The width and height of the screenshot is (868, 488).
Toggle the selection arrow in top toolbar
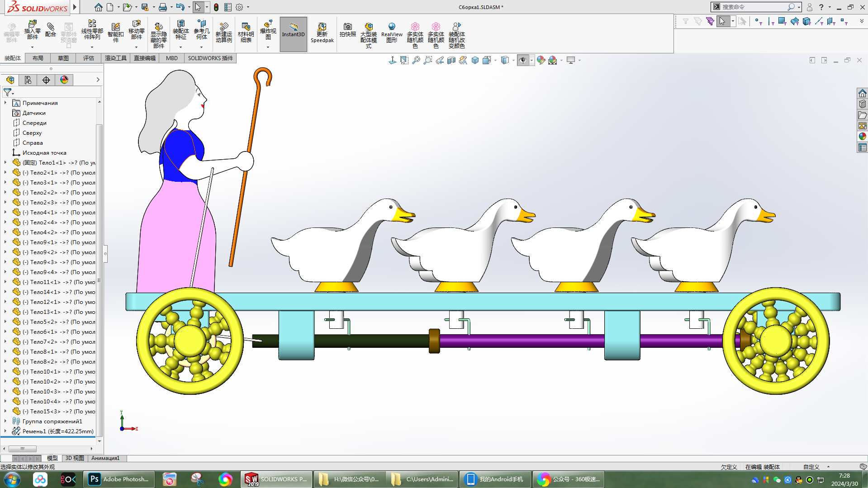tap(198, 7)
